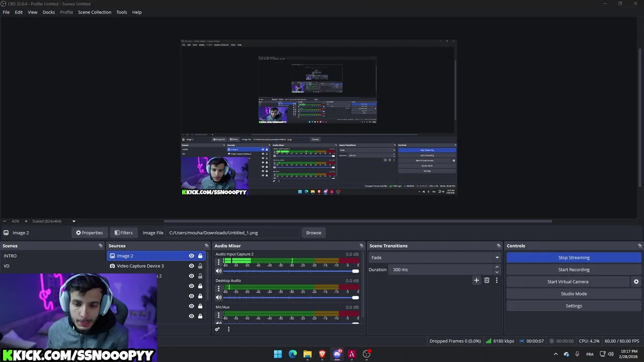Zoom in the preview with plus icon
Image resolution: width=644 pixels, height=362 pixels.
pos(26,221)
